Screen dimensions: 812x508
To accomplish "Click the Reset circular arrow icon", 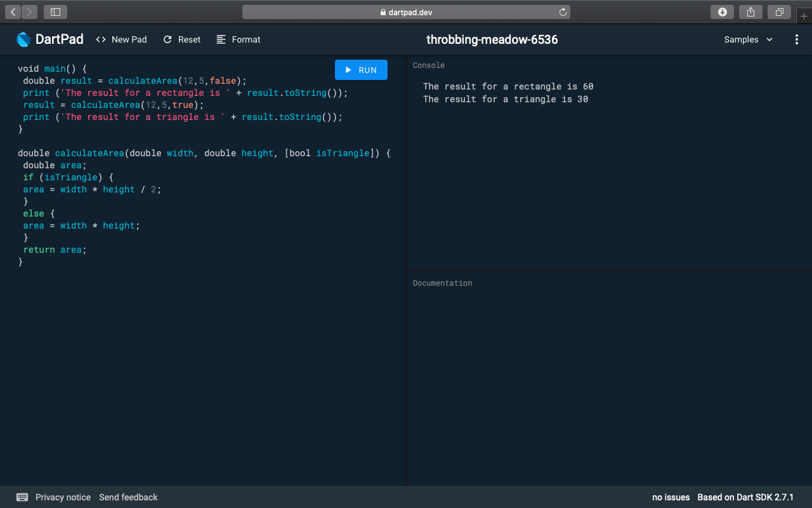I will point(167,39).
